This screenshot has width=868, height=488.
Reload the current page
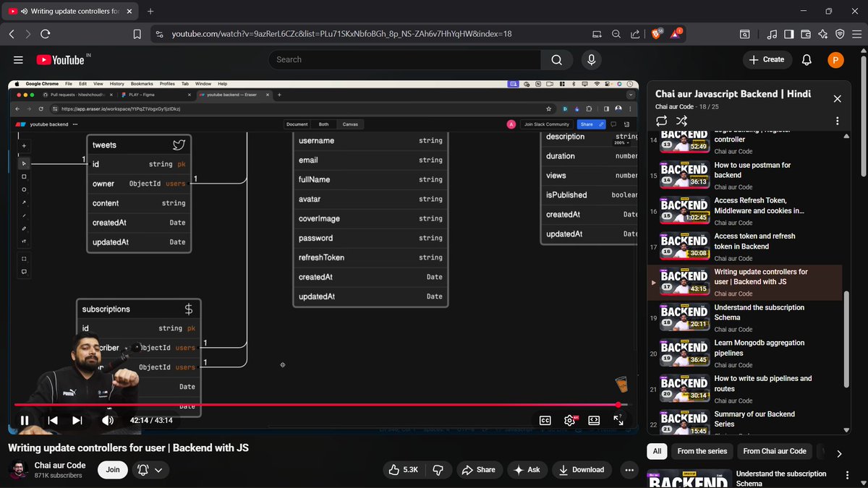click(45, 34)
